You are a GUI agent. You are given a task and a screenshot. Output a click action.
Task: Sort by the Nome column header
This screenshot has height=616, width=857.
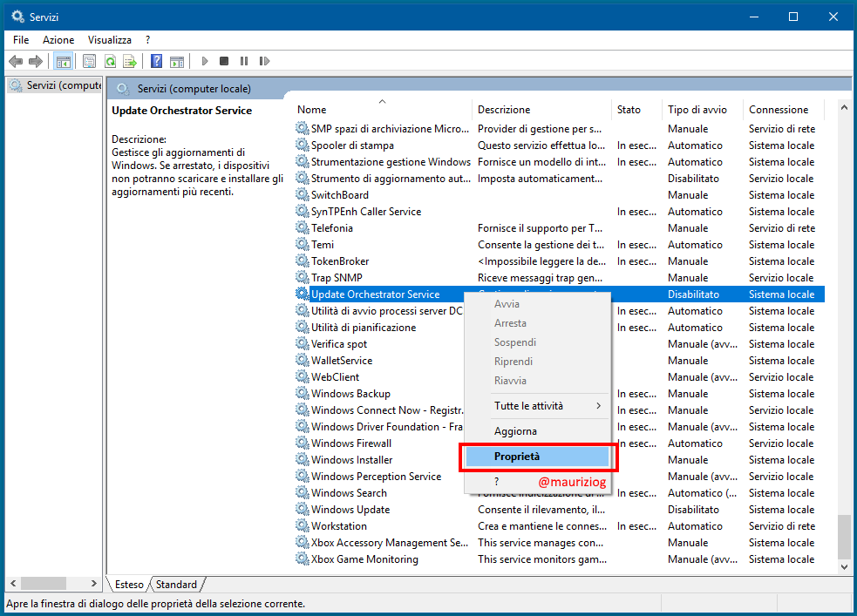(382, 109)
